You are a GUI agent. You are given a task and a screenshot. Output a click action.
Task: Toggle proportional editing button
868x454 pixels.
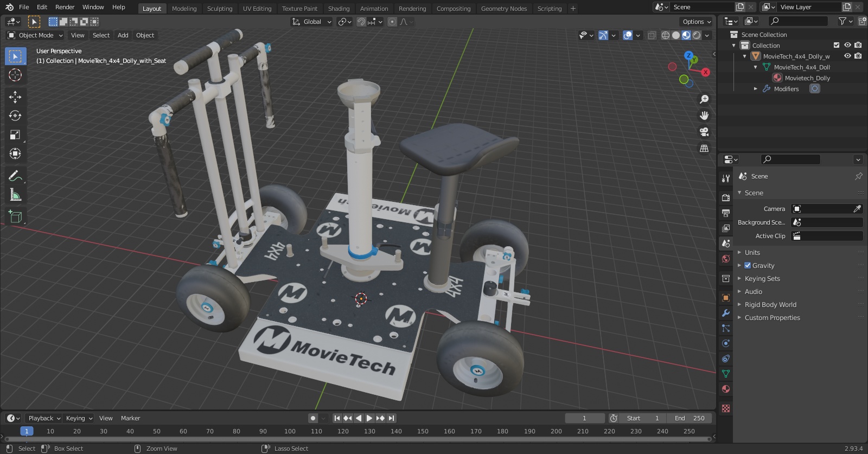click(392, 22)
